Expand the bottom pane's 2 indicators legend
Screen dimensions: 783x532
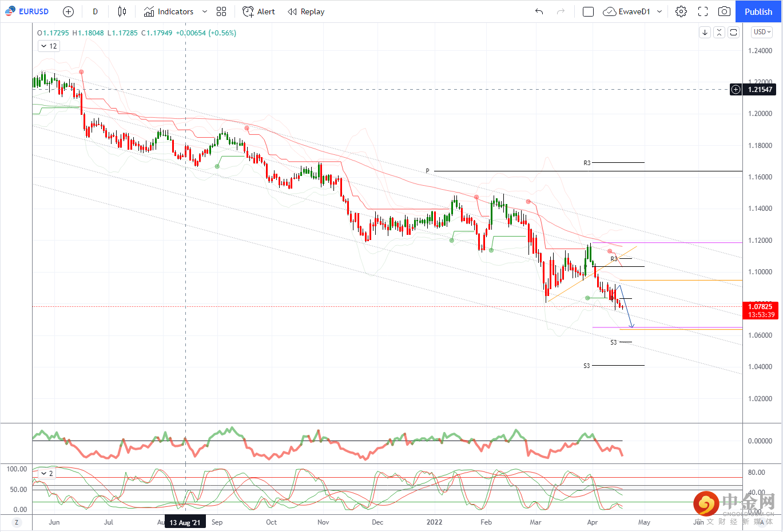(x=47, y=473)
